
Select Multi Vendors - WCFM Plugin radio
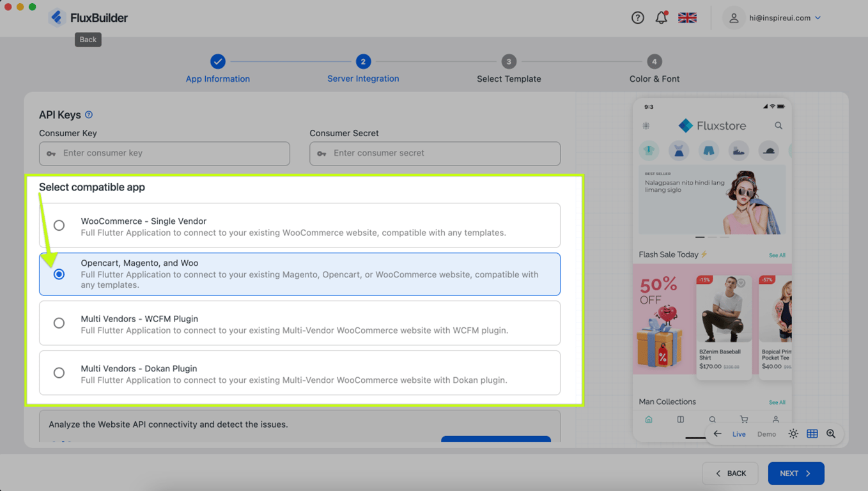click(x=59, y=323)
